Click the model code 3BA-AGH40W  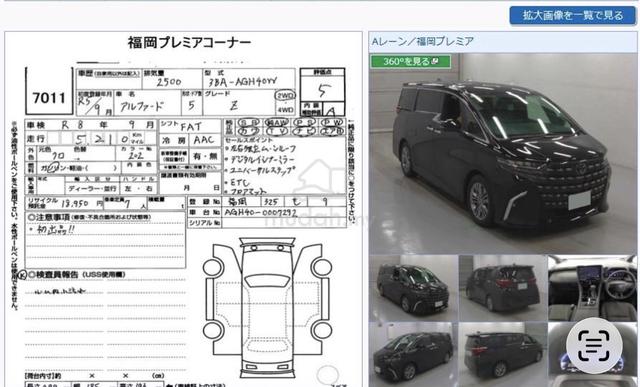[242, 82]
